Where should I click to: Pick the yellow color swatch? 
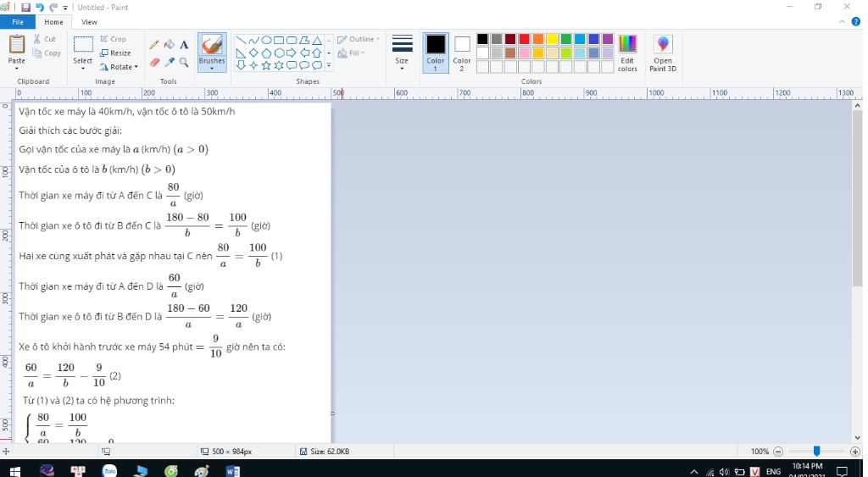(552, 39)
